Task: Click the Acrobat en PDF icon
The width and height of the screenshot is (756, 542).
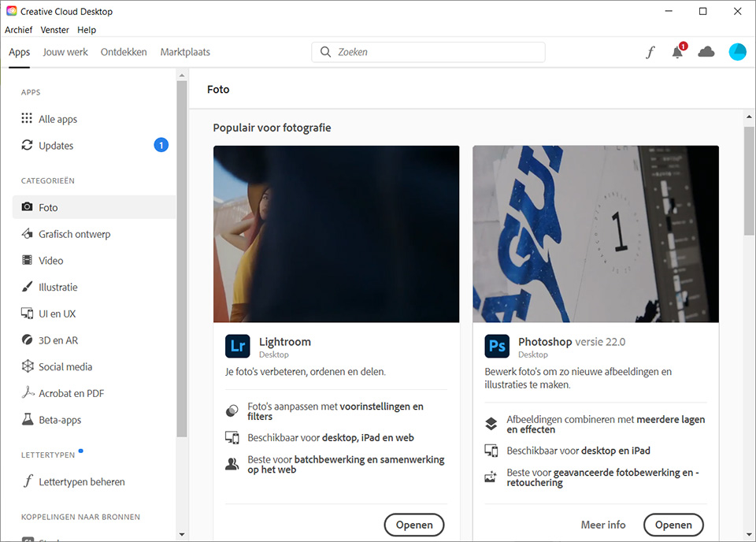Action: [x=28, y=392]
